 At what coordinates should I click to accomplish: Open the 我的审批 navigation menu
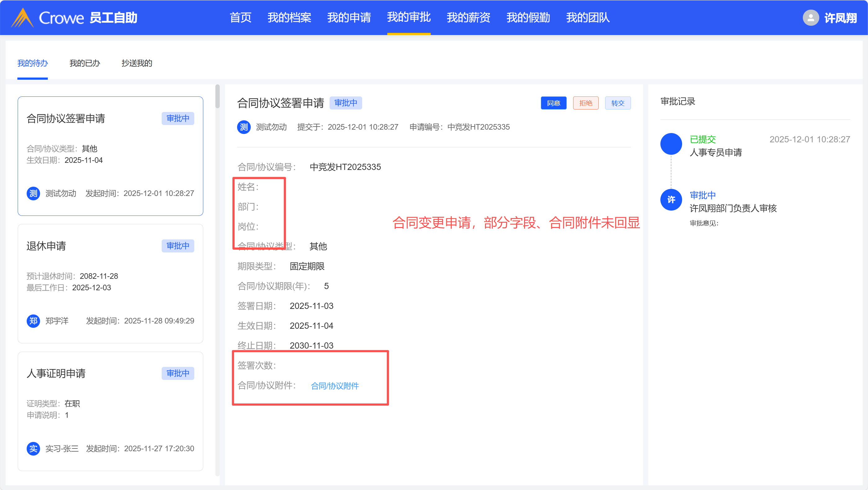pyautogui.click(x=408, y=17)
